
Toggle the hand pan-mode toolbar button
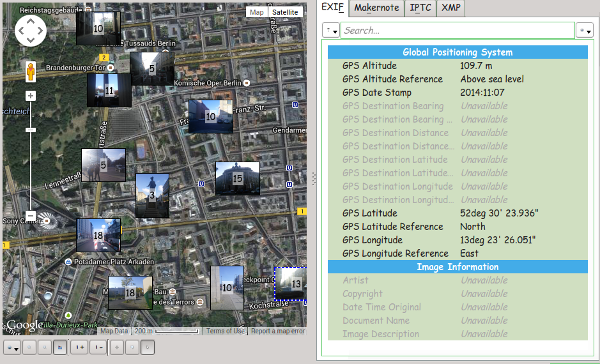click(x=146, y=347)
